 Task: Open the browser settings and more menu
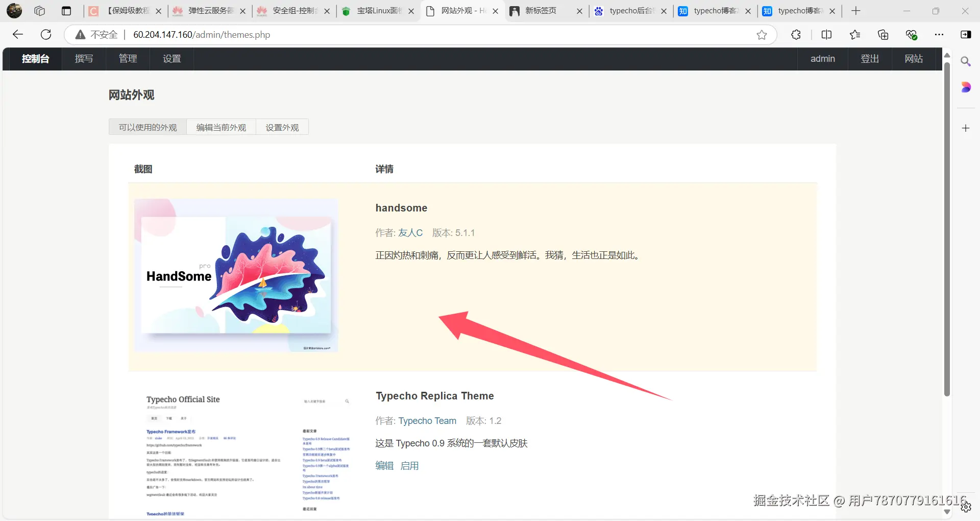pos(939,35)
